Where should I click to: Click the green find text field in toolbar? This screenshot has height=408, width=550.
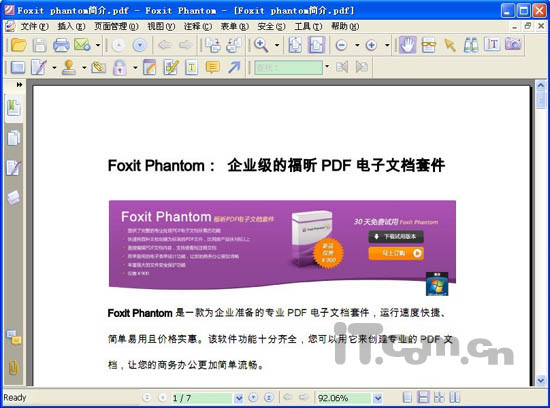click(x=288, y=67)
